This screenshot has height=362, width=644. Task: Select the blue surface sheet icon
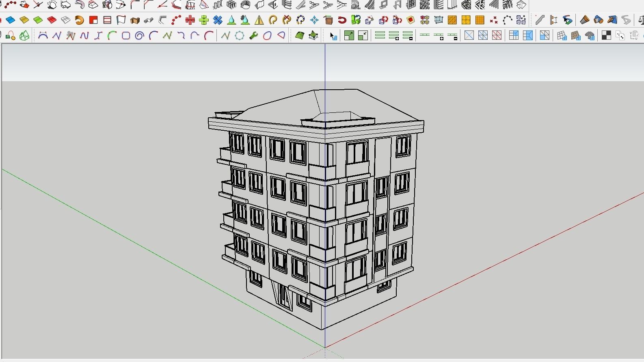point(11,20)
